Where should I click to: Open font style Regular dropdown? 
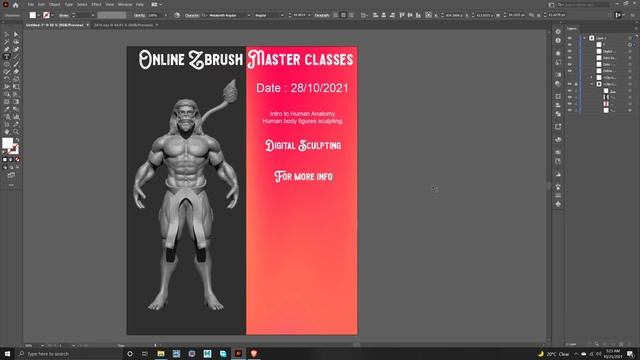click(282, 15)
